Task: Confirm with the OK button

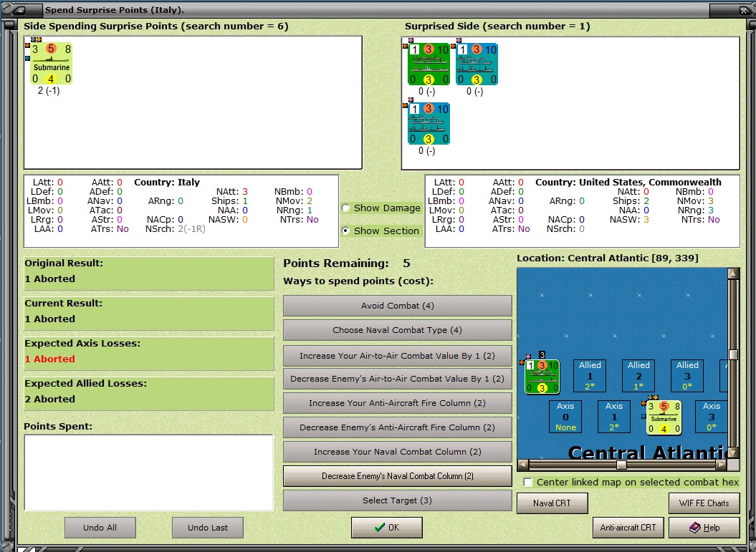Action: click(x=387, y=528)
